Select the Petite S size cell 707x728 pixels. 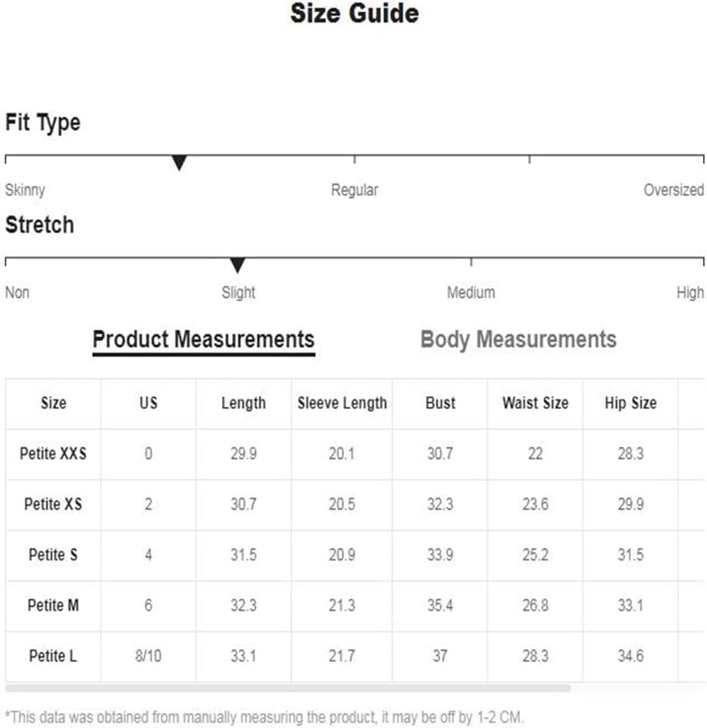[x=53, y=555]
